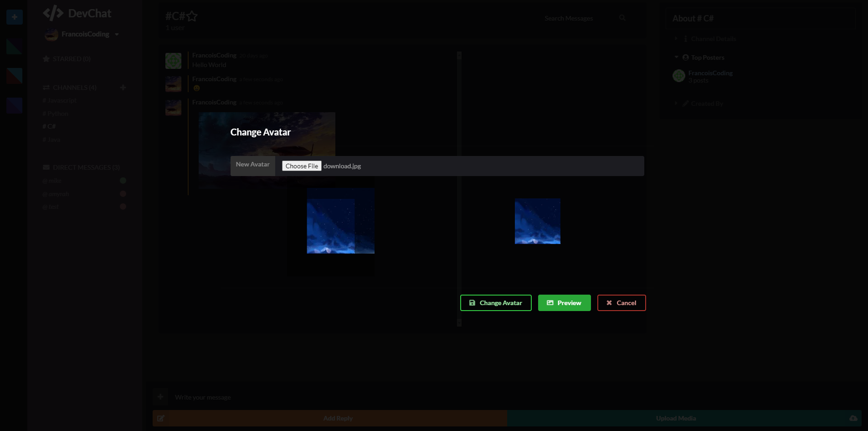868x431 pixels.
Task: Click the avatar crop editor image
Action: (340, 221)
